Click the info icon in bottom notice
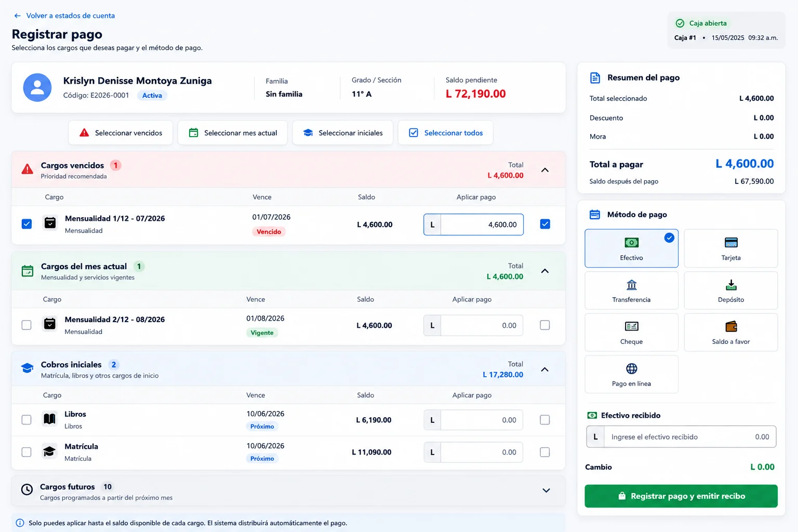Screen dimensions: 798x532 20,523
